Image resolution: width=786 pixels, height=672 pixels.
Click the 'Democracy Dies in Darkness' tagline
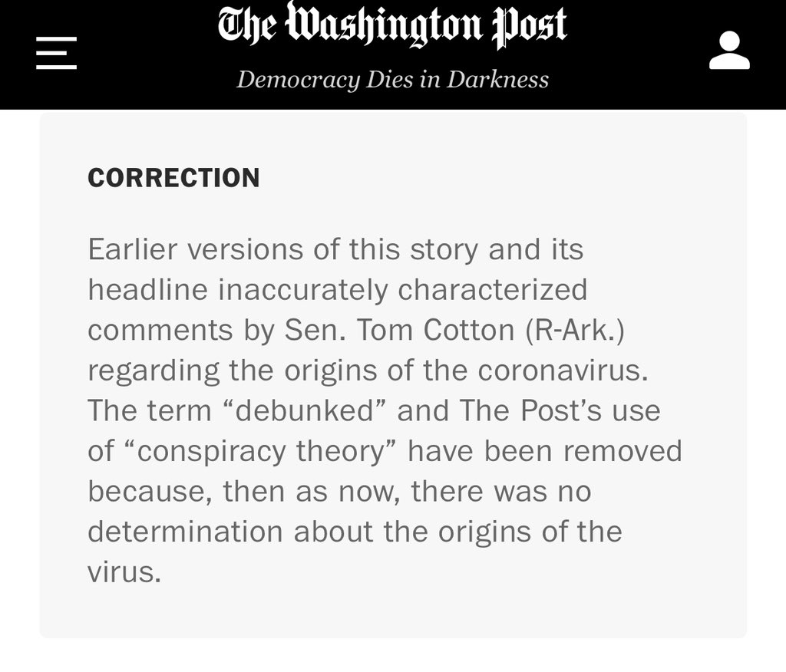click(392, 79)
